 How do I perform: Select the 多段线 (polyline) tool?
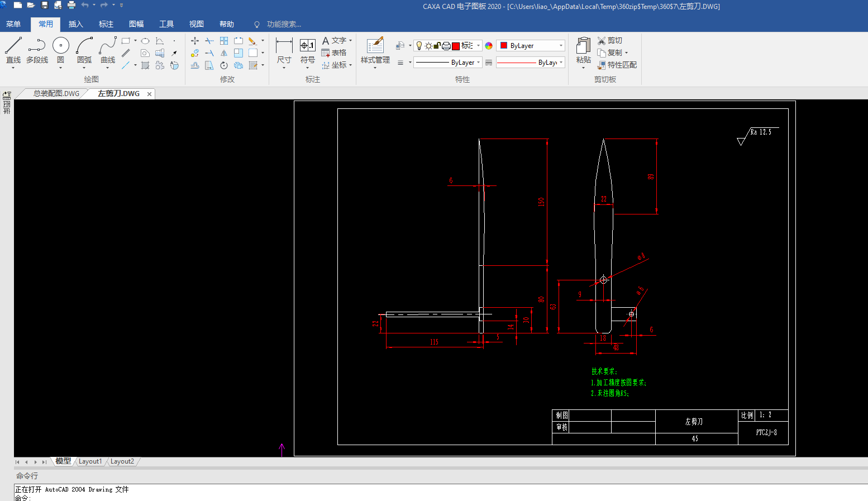pyautogui.click(x=37, y=50)
